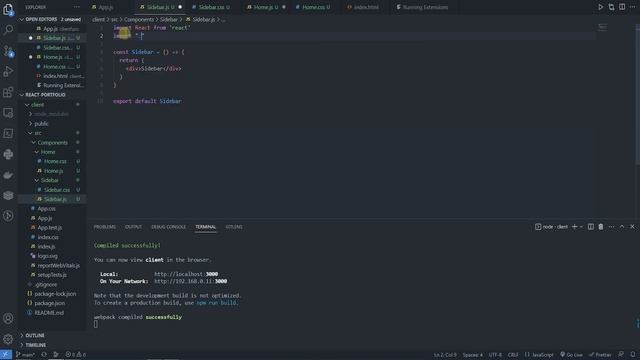640x360 pixels.
Task: Open the Manage settings gear
Action: tap(8, 339)
